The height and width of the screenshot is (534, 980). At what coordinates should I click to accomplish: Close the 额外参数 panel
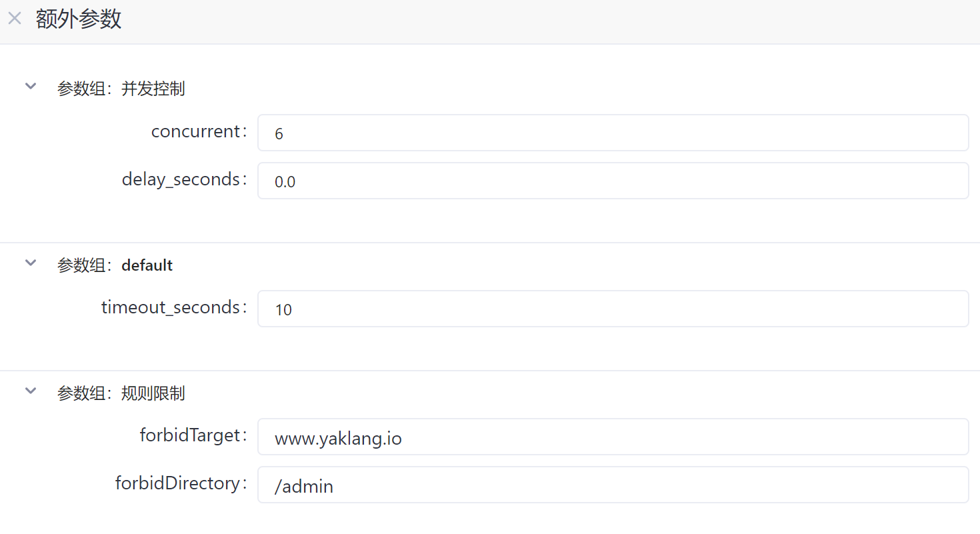tap(15, 19)
